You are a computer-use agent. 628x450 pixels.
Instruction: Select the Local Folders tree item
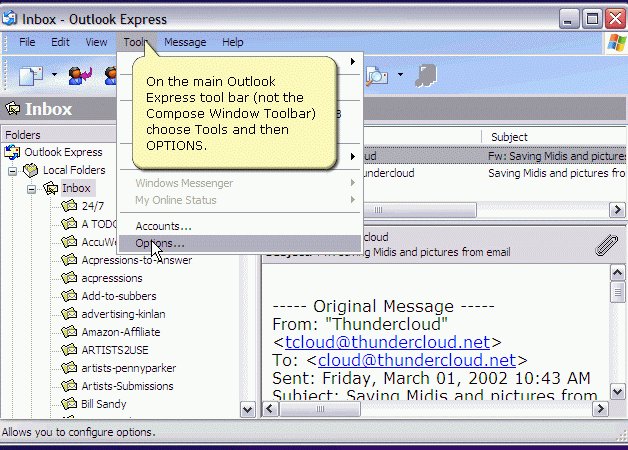74,170
